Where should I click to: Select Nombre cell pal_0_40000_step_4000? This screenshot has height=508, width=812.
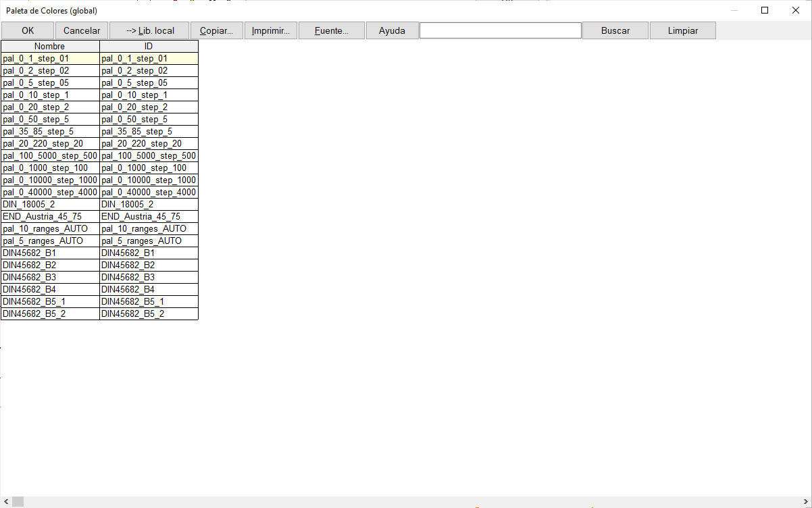tap(50, 193)
